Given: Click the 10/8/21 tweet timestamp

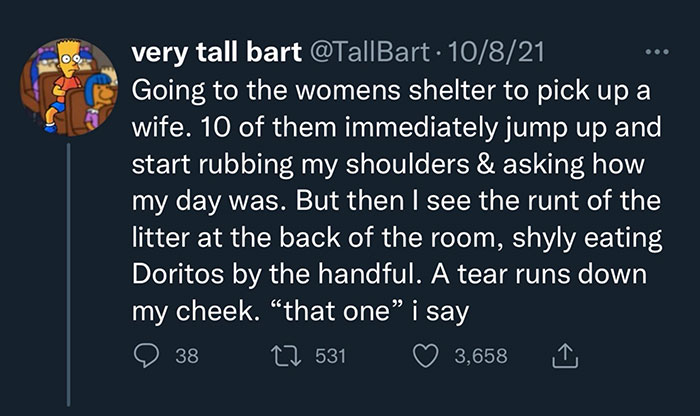Looking at the screenshot, I should click(x=495, y=53).
